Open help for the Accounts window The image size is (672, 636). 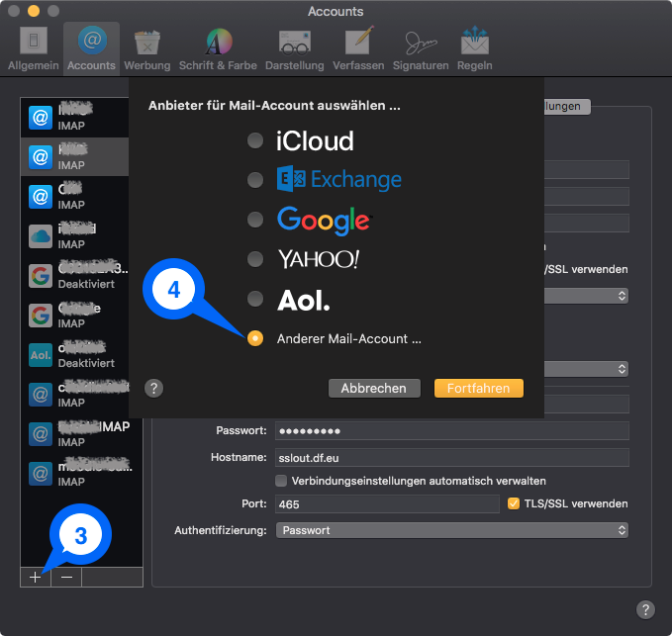645,609
